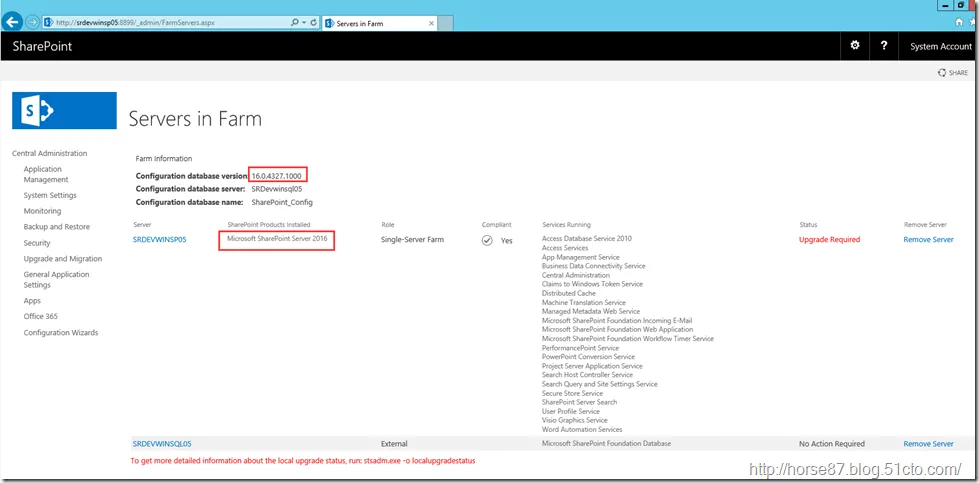Open System Settings navigation link

[x=50, y=195]
